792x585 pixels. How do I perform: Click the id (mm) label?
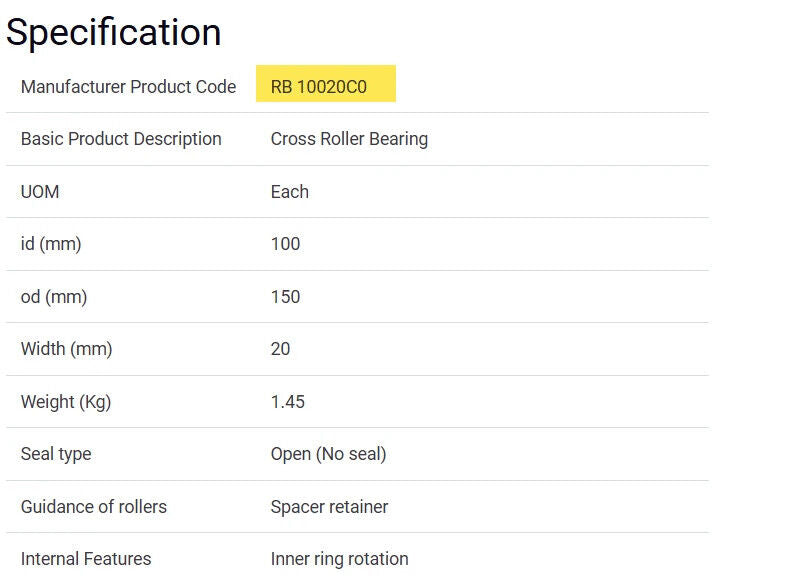(x=51, y=244)
